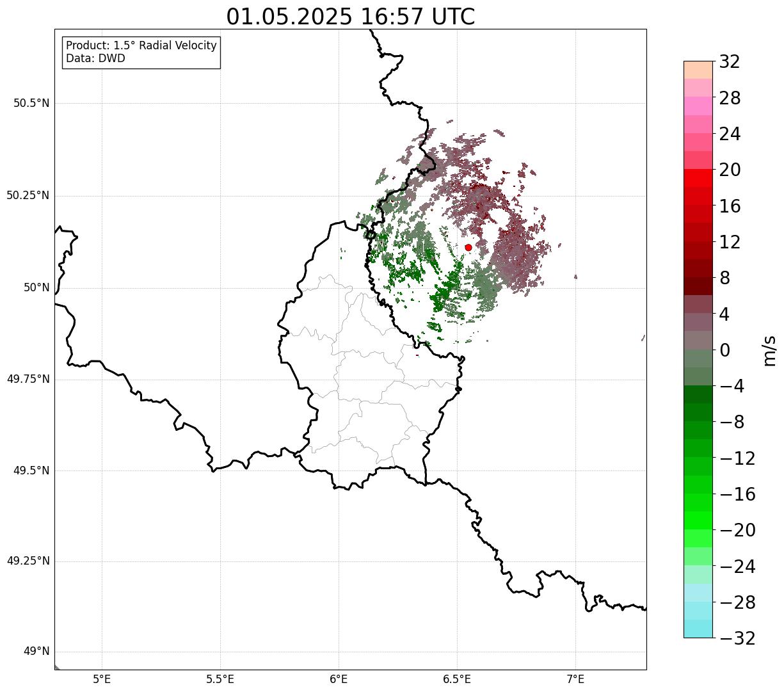Click the 49.75°N latitude label
Screen dimensions: 784x692
click(x=28, y=379)
